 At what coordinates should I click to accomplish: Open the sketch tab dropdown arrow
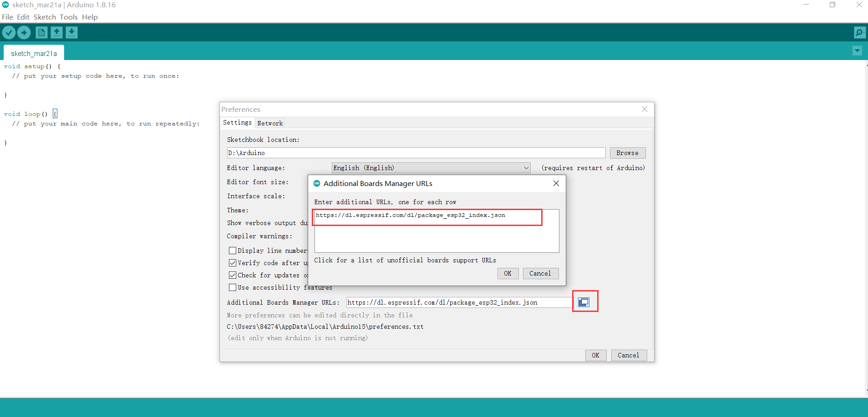[857, 51]
